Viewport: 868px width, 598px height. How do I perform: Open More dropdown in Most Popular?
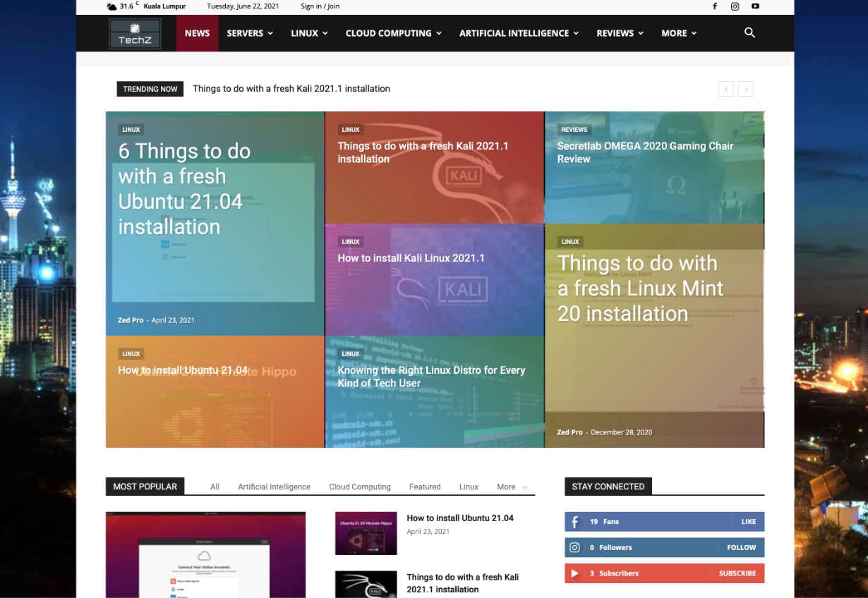(x=512, y=487)
